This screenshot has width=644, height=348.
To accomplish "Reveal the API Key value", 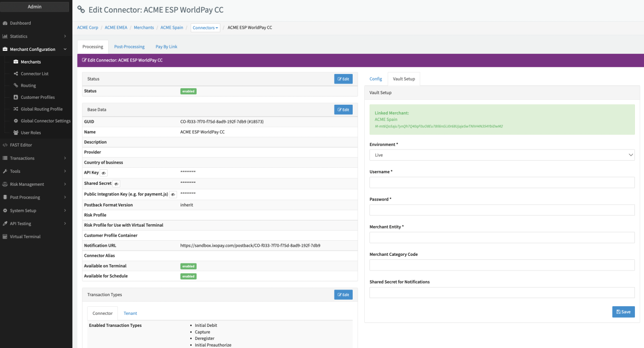I will 104,173.
